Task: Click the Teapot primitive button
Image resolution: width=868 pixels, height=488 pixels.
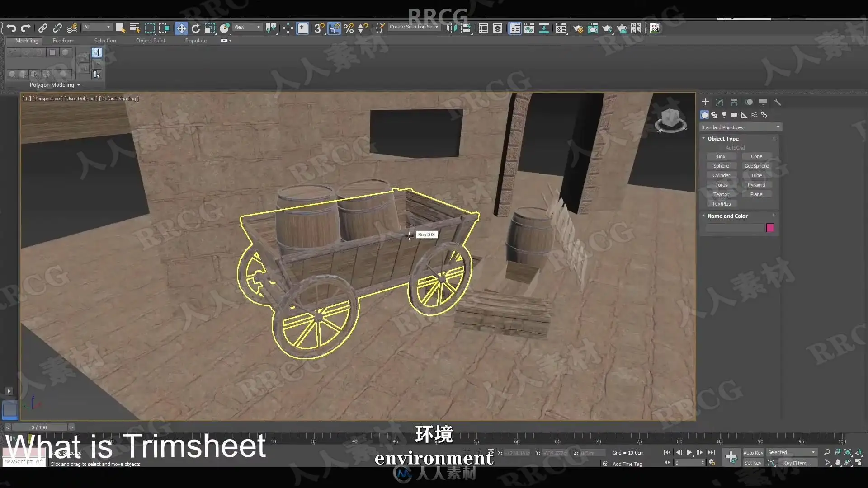Action: tap(721, 194)
